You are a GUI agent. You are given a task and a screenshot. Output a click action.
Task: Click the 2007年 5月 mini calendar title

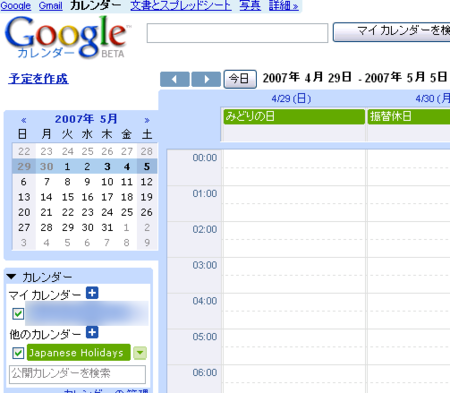(x=86, y=119)
